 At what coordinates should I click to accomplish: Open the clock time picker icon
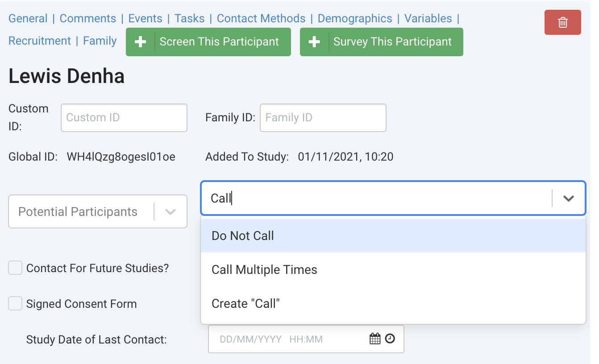(x=390, y=339)
